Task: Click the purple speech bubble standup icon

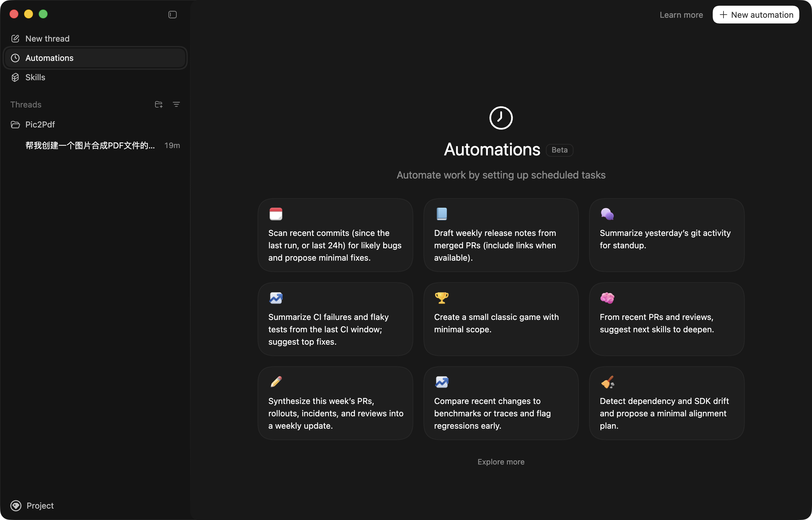Action: [x=607, y=214]
